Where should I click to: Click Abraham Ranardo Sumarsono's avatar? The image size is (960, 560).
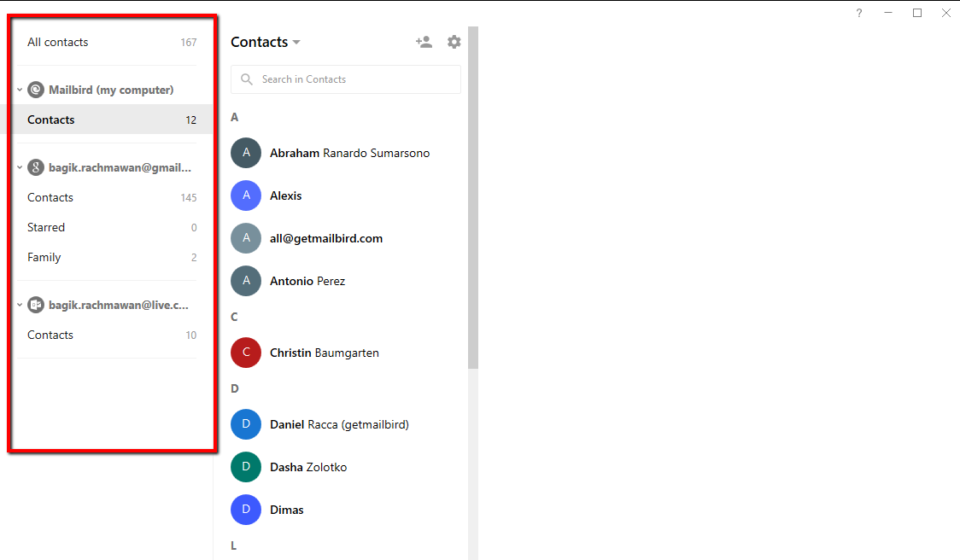(246, 153)
